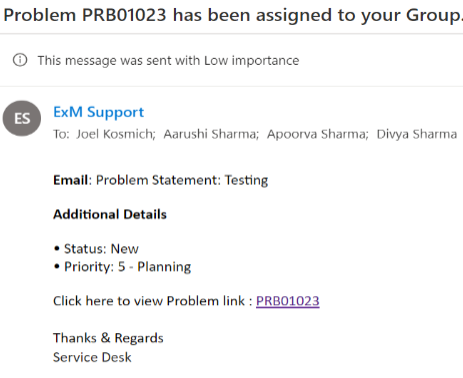463x378 pixels.
Task: Click the Low importance message banner text
Action: pos(168,61)
